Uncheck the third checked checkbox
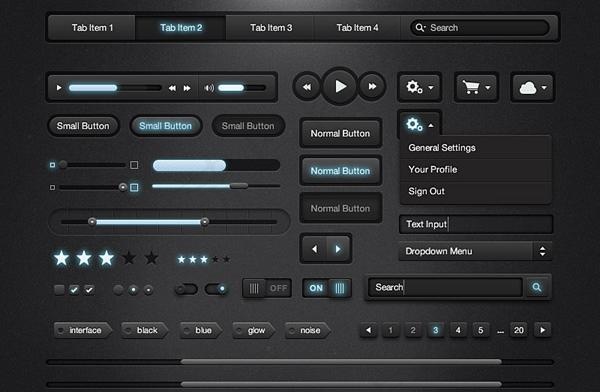This screenshot has width=600, height=392. tap(89, 290)
